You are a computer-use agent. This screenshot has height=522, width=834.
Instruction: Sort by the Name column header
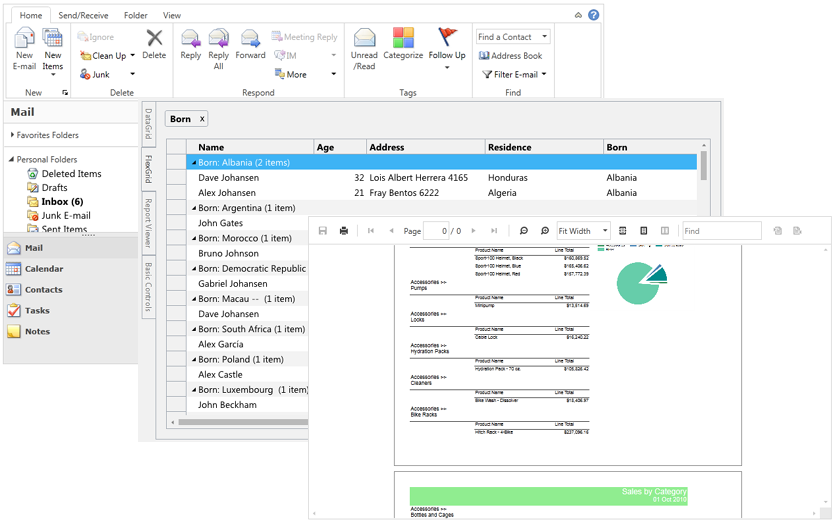(250, 147)
